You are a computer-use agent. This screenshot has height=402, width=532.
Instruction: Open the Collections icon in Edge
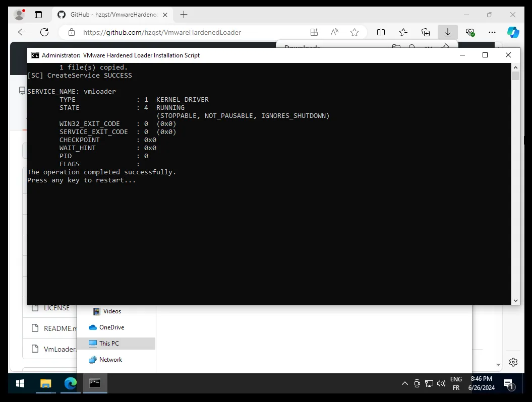(x=426, y=32)
